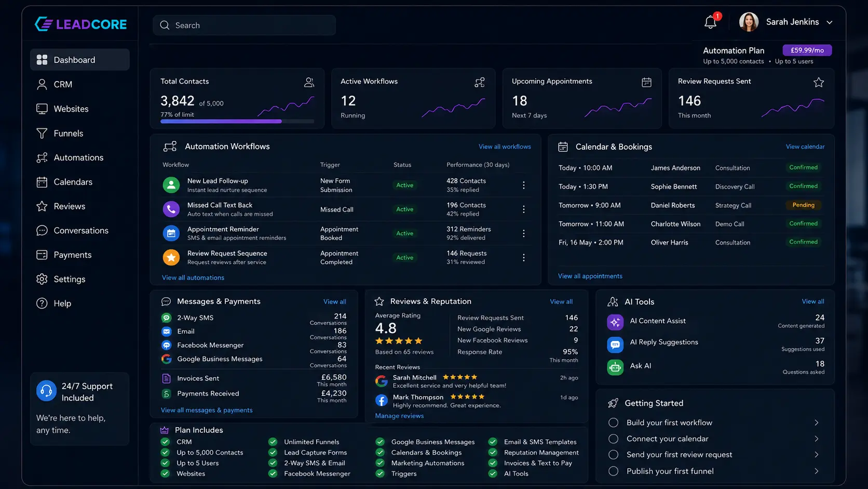
Task: Click Google logo on Sarah Mitchell review
Action: tap(382, 381)
